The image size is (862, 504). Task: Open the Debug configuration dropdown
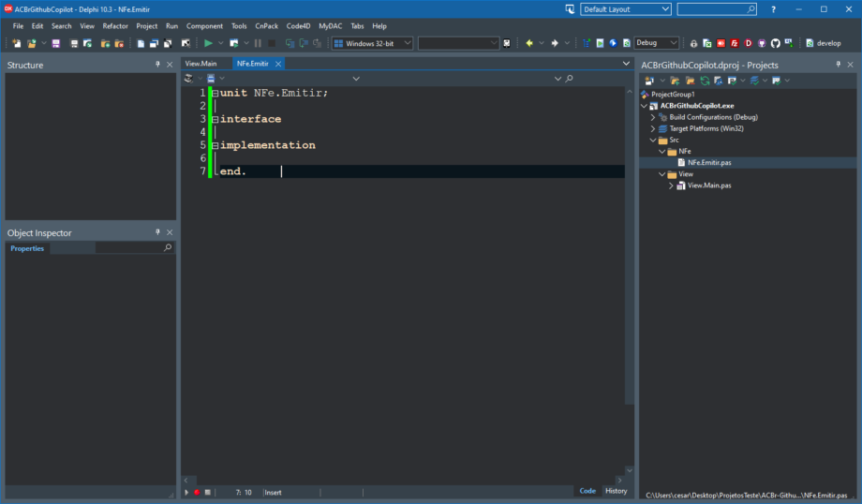(657, 43)
